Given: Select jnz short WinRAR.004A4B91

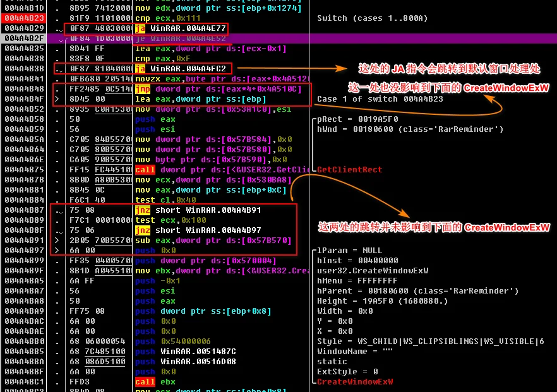Looking at the screenshot, I should click(x=198, y=210).
